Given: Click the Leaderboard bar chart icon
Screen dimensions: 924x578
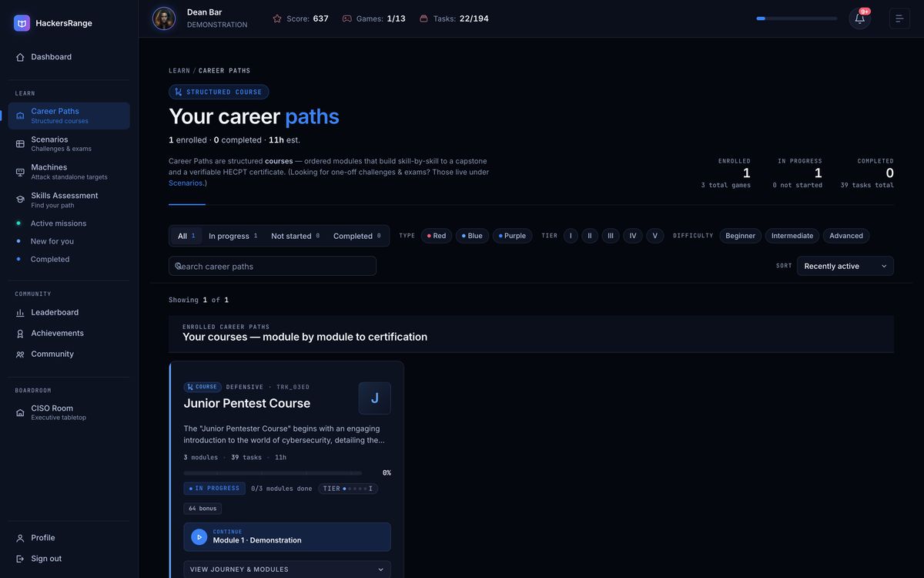Looking at the screenshot, I should pyautogui.click(x=20, y=313).
